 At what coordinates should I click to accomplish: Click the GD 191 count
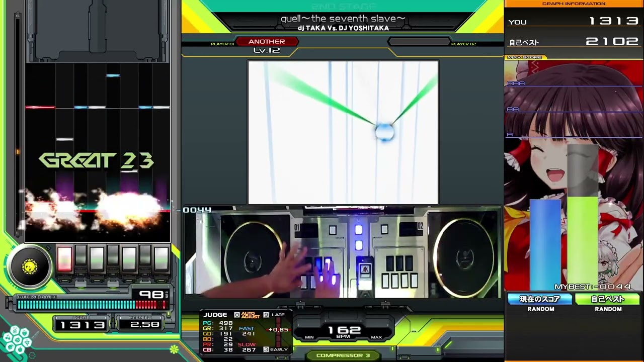(218, 334)
